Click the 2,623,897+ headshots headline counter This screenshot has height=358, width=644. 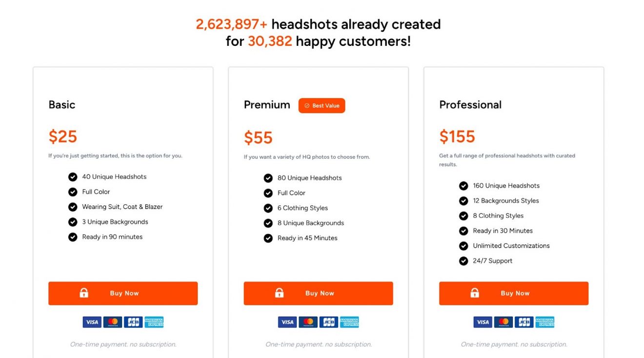[233, 24]
